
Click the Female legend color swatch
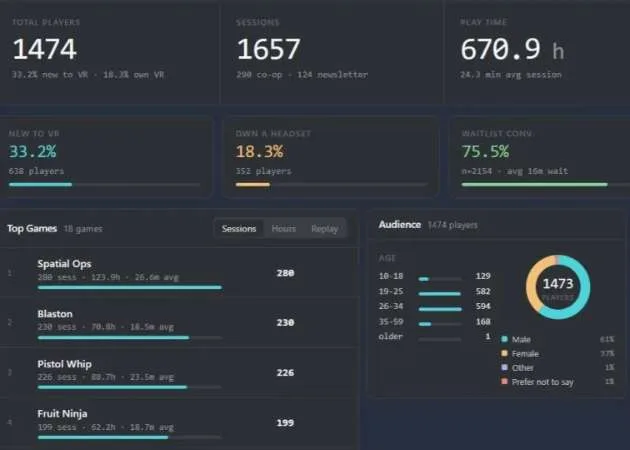click(505, 353)
